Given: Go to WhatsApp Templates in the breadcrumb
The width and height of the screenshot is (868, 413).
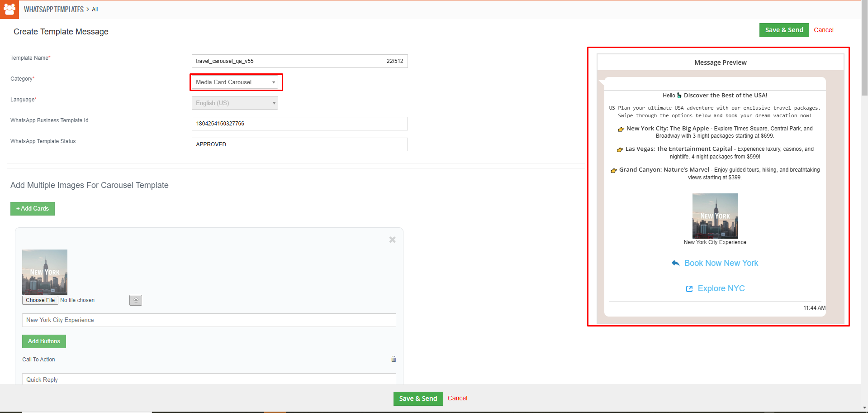Looking at the screenshot, I should 54,10.
